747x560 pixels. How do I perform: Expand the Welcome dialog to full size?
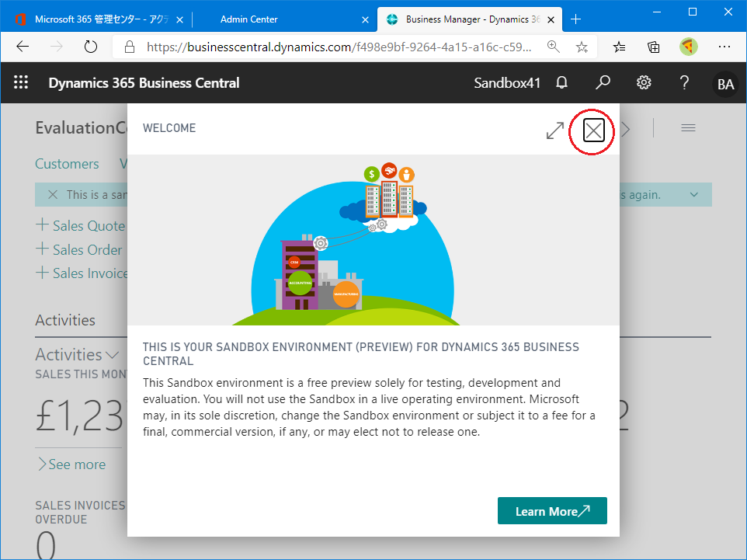pyautogui.click(x=555, y=130)
